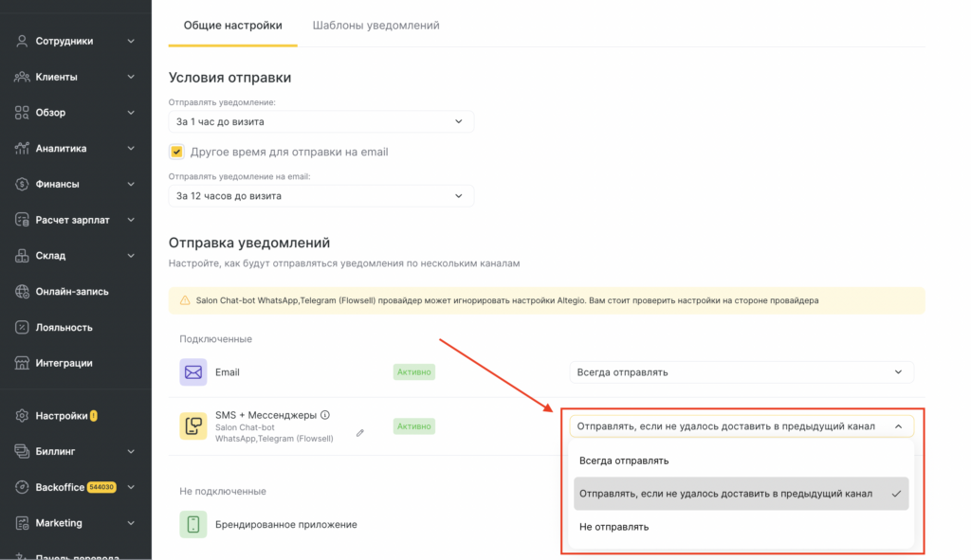Expand the Сотрудники sidebar section
Screen dimensions: 971x560
click(76, 41)
